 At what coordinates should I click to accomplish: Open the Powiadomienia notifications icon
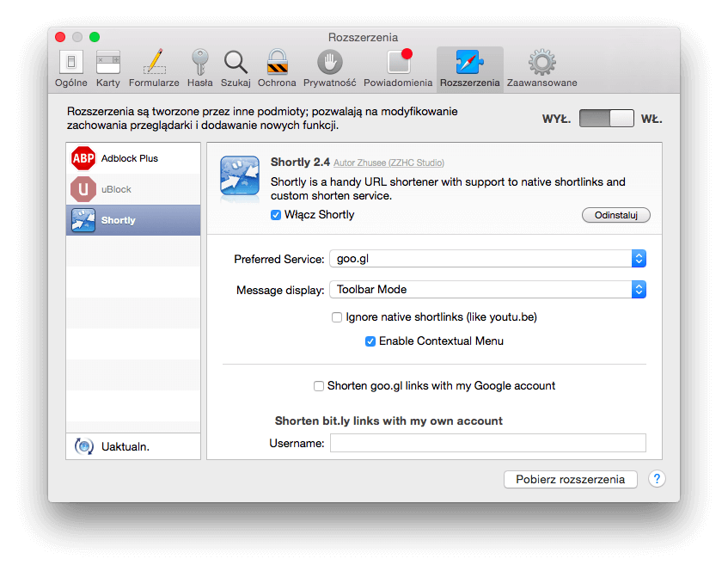(x=400, y=61)
